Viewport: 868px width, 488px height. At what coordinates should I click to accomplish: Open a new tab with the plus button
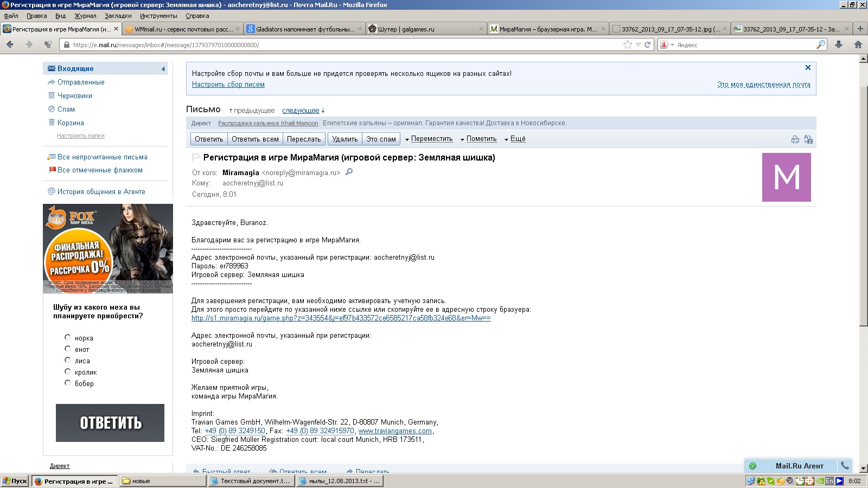(860, 29)
